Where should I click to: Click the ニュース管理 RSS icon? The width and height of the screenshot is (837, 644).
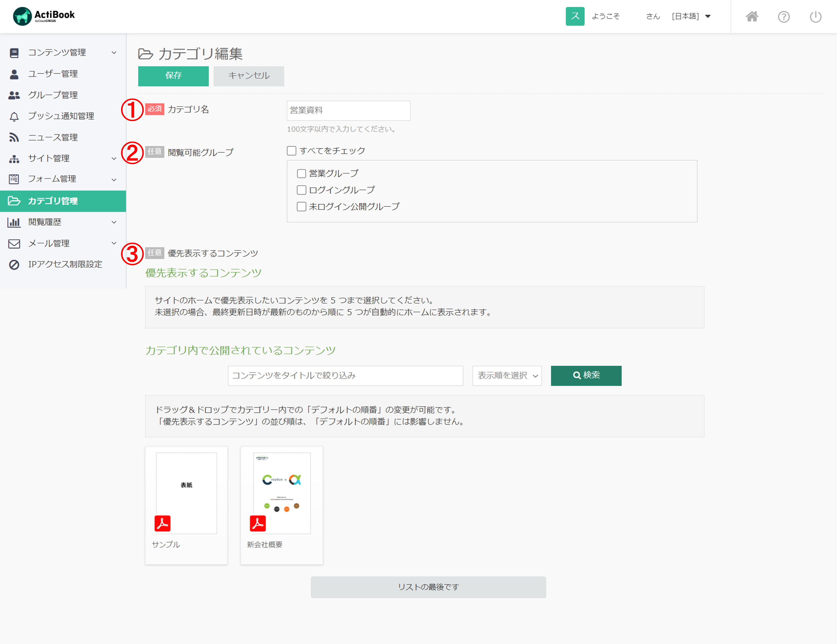(14, 137)
